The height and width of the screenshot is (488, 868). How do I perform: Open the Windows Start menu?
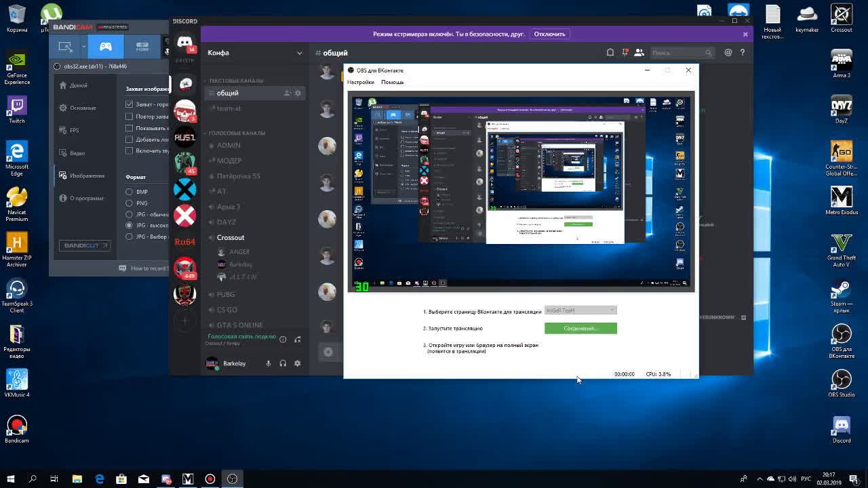[x=11, y=479]
